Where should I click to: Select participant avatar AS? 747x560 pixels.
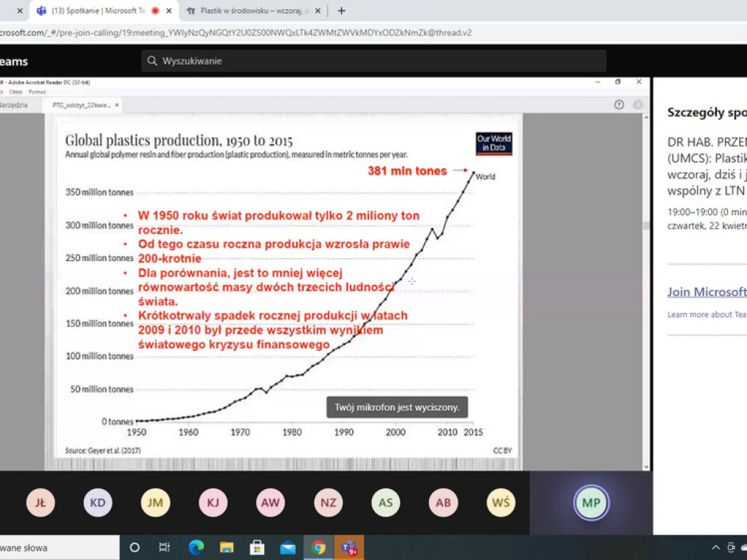pyautogui.click(x=385, y=503)
